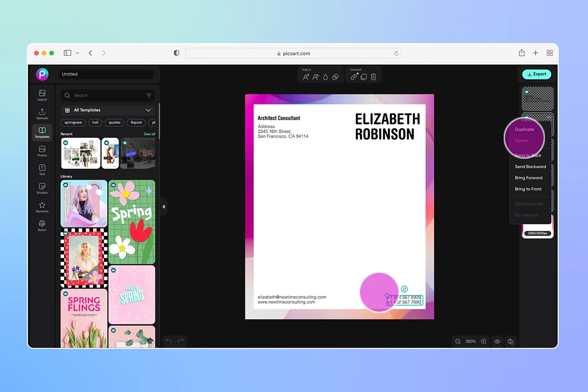Zoom in using the plus magnifier control
The height and width of the screenshot is (392, 588).
484,342
